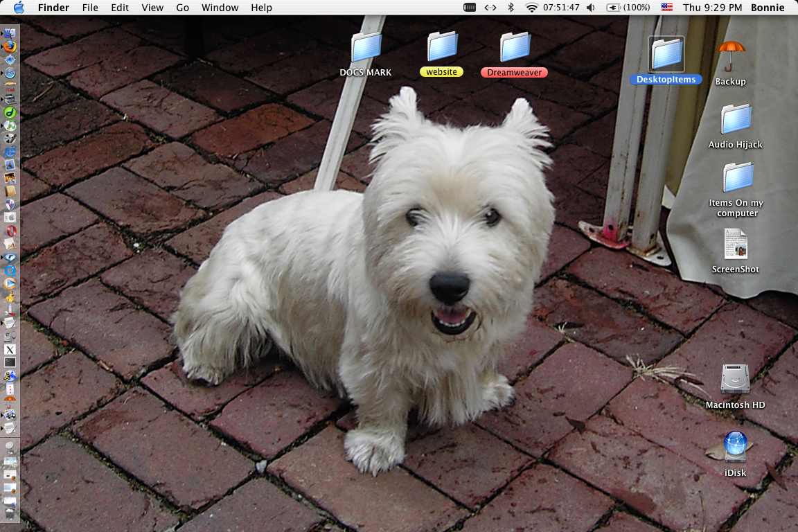Open the File menu
Image resolution: width=798 pixels, height=532 pixels.
90,8
